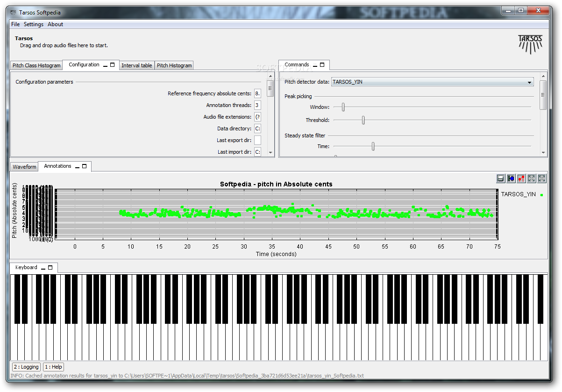Viewport: 562px width, 392px height.
Task: Click the 'Steady state filter' section label
Action: (x=305, y=135)
